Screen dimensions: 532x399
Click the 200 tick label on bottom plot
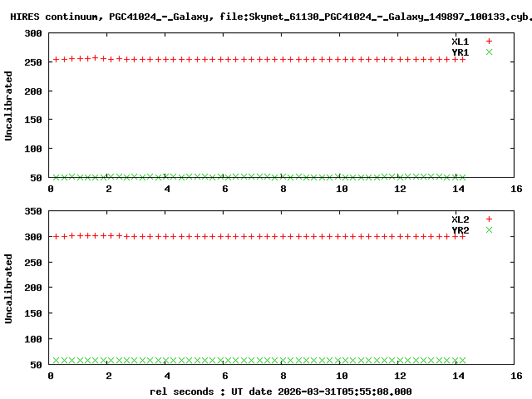33,288
